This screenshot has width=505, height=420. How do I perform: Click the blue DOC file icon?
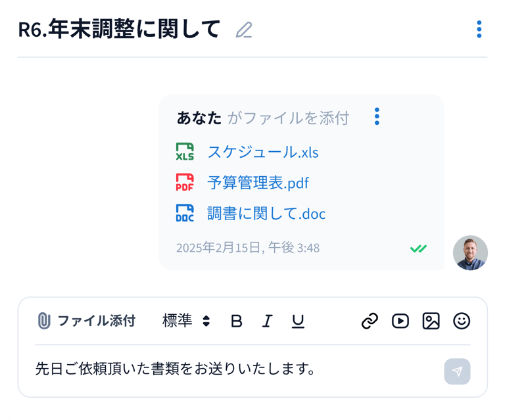coord(185,214)
